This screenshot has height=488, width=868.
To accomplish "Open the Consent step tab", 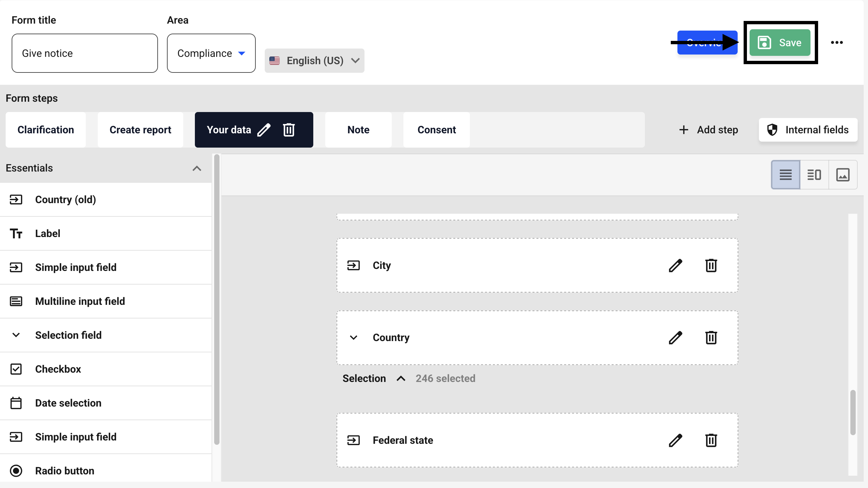I will 436,130.
